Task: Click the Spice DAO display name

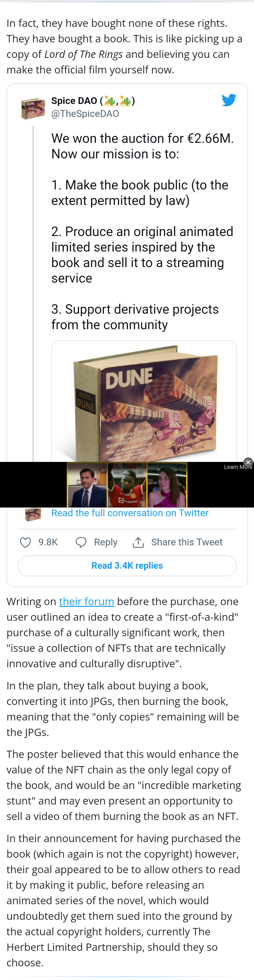Action: (74, 101)
